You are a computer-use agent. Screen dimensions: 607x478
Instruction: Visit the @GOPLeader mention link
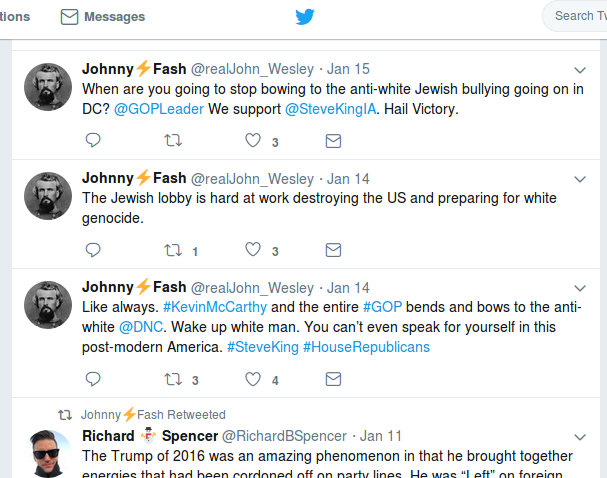[163, 109]
